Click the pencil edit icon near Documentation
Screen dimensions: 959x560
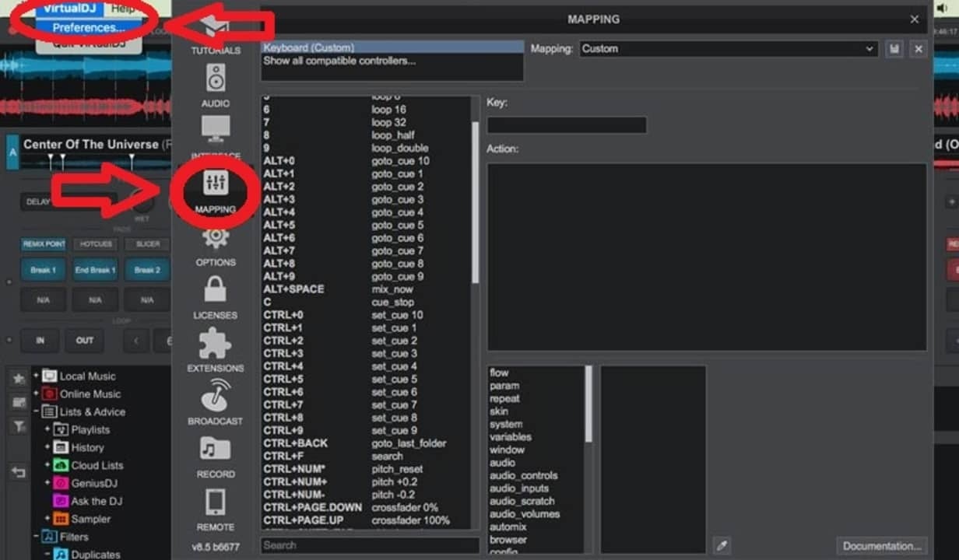tap(722, 546)
